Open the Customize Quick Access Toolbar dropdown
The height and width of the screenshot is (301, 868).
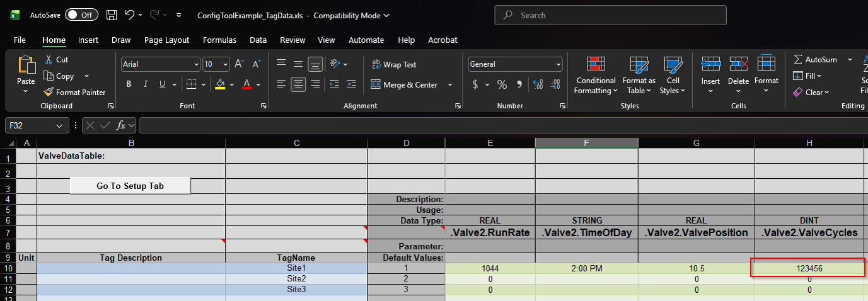(179, 14)
